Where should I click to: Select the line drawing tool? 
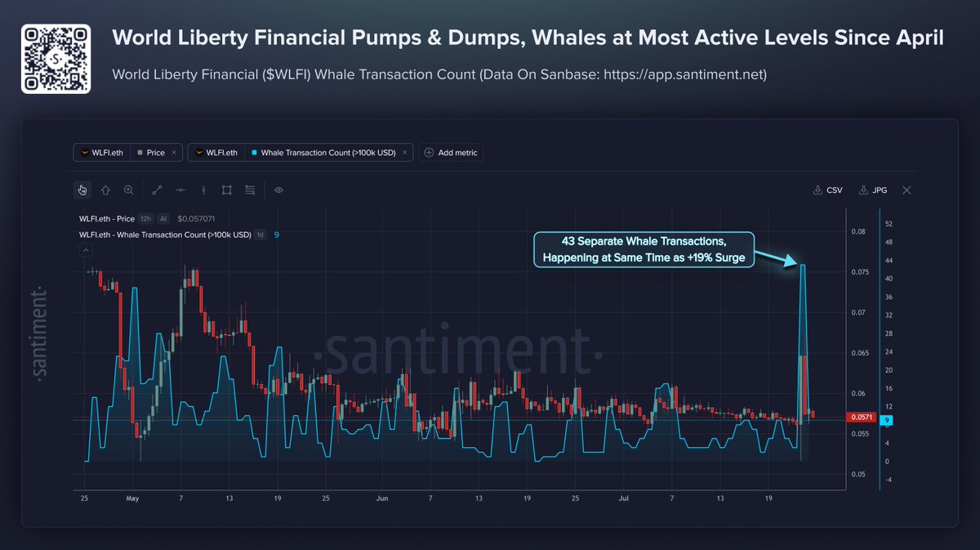pyautogui.click(x=158, y=190)
